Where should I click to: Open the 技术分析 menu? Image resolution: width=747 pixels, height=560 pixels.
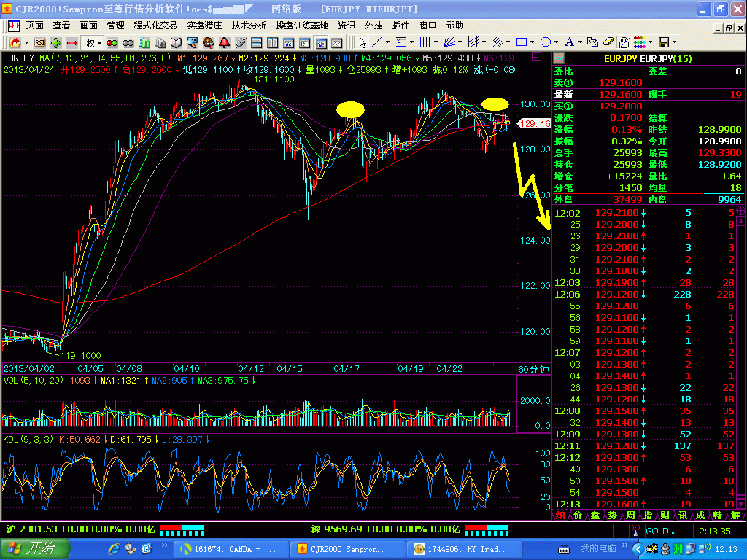(x=249, y=26)
